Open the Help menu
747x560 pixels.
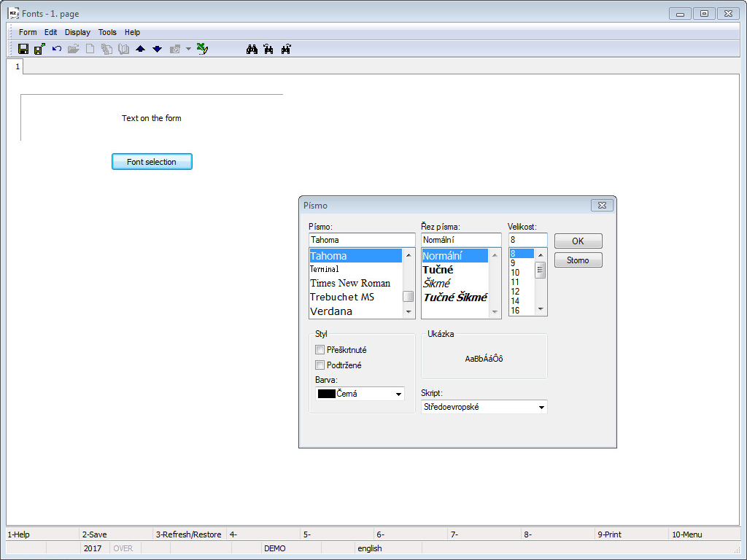coord(133,32)
